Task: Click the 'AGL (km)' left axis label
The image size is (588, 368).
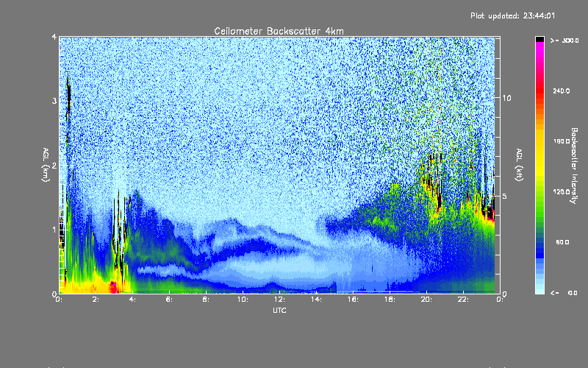Action: 46,165
